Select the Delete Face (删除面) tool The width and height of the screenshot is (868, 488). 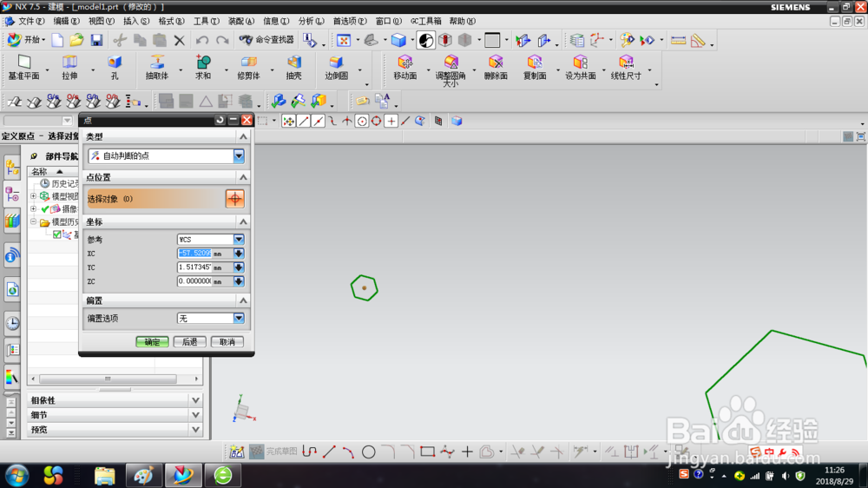496,68
